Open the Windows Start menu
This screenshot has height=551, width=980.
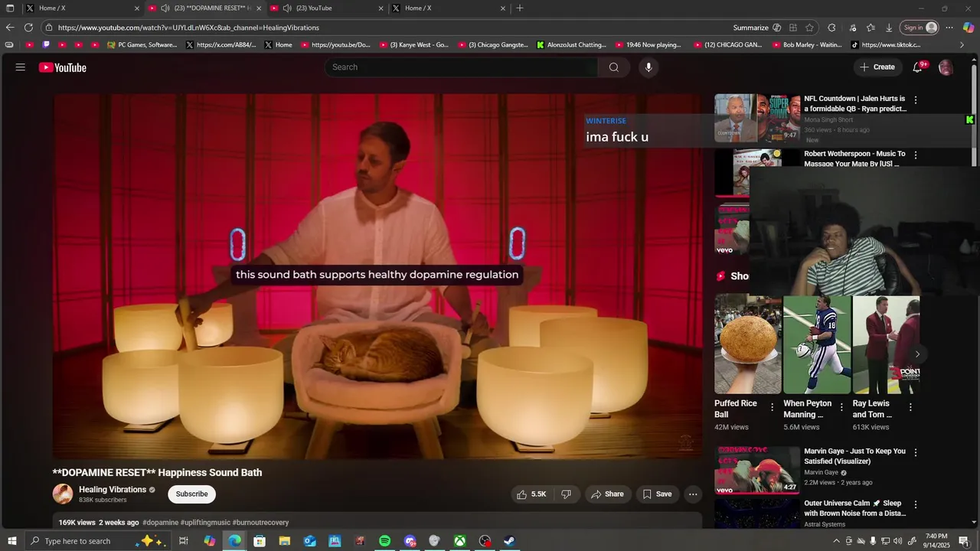pyautogui.click(x=11, y=541)
